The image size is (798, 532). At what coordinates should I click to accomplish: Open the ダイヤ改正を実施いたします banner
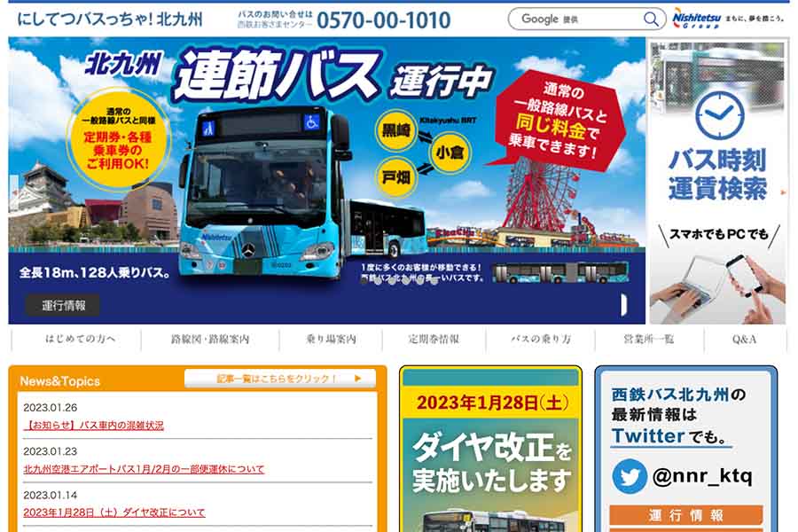pos(490,450)
